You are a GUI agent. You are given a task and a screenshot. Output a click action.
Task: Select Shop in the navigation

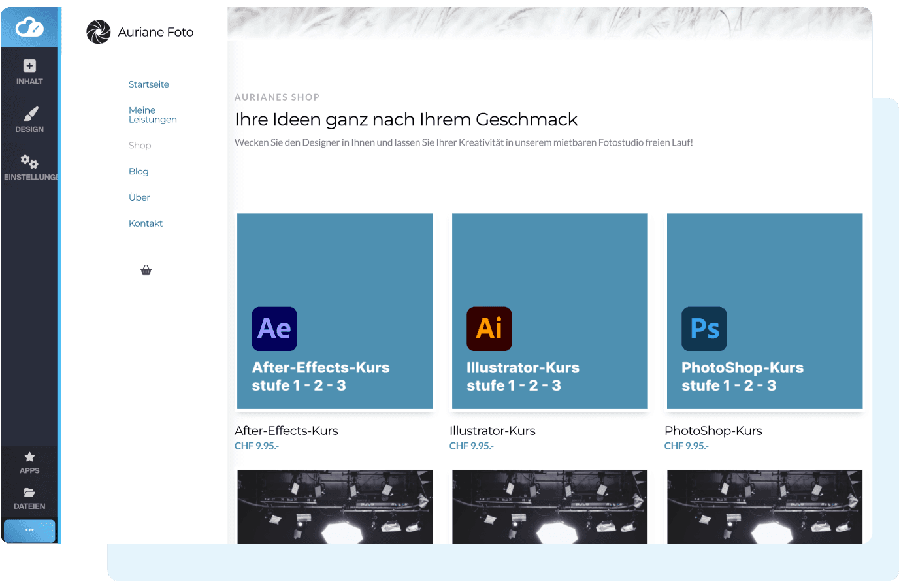[x=140, y=146]
